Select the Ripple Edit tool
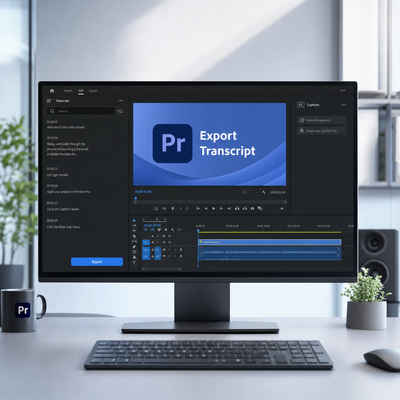The image size is (400, 400). (x=134, y=231)
